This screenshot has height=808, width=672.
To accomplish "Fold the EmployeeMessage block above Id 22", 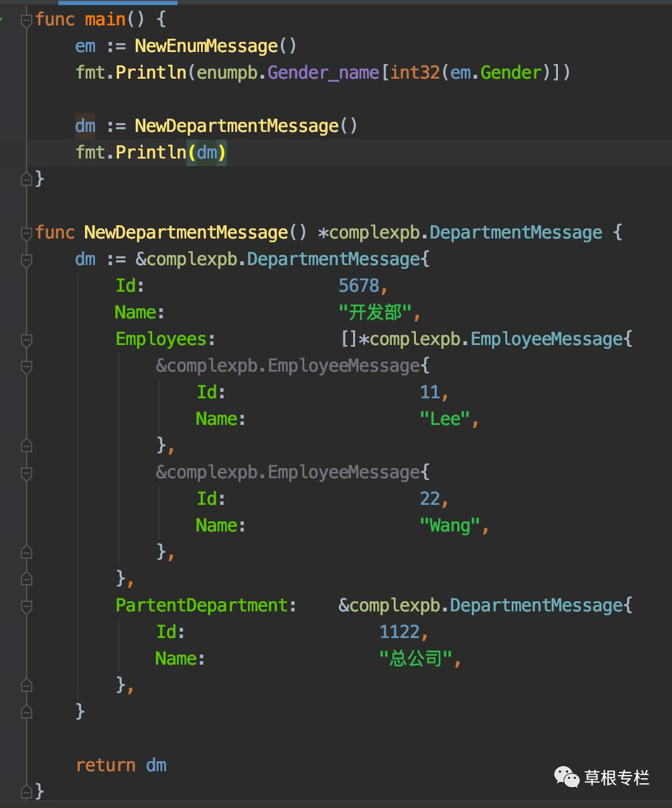I will tap(27, 473).
